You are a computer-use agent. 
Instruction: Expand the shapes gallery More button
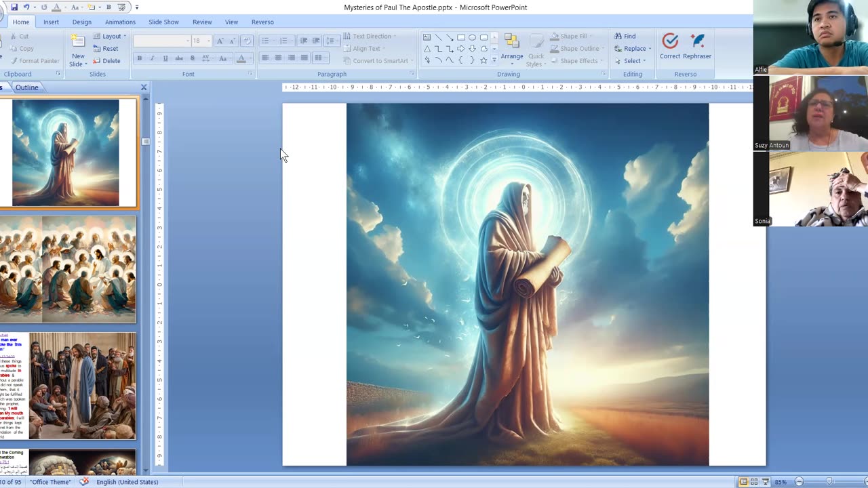point(494,60)
